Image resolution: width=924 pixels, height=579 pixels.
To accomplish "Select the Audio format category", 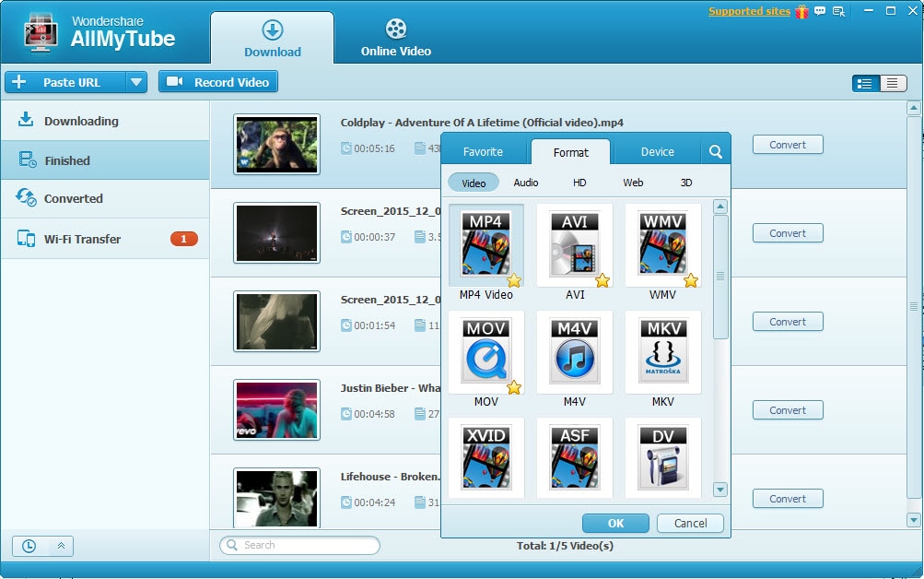I will 526,183.
